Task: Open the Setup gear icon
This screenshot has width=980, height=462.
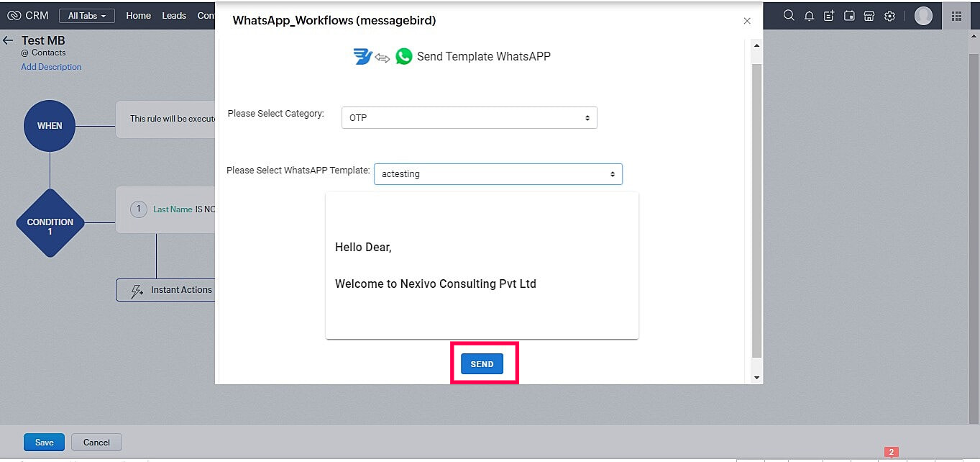Action: (x=889, y=16)
